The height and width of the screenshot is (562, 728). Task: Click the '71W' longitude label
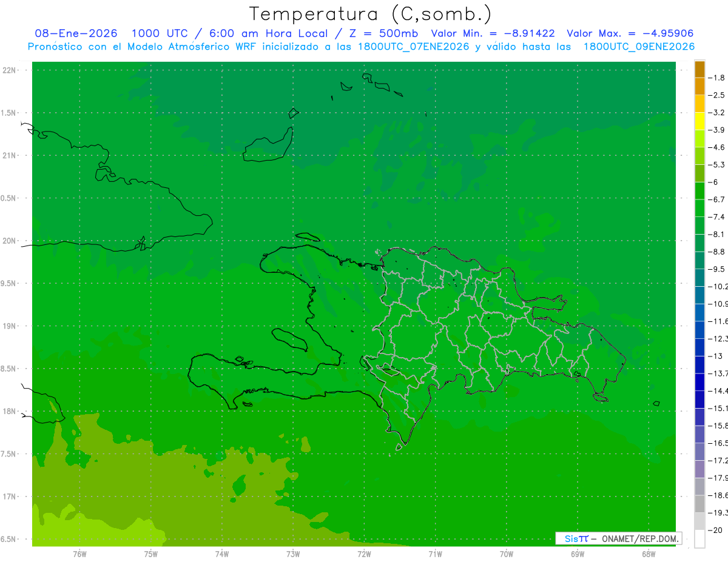435,554
